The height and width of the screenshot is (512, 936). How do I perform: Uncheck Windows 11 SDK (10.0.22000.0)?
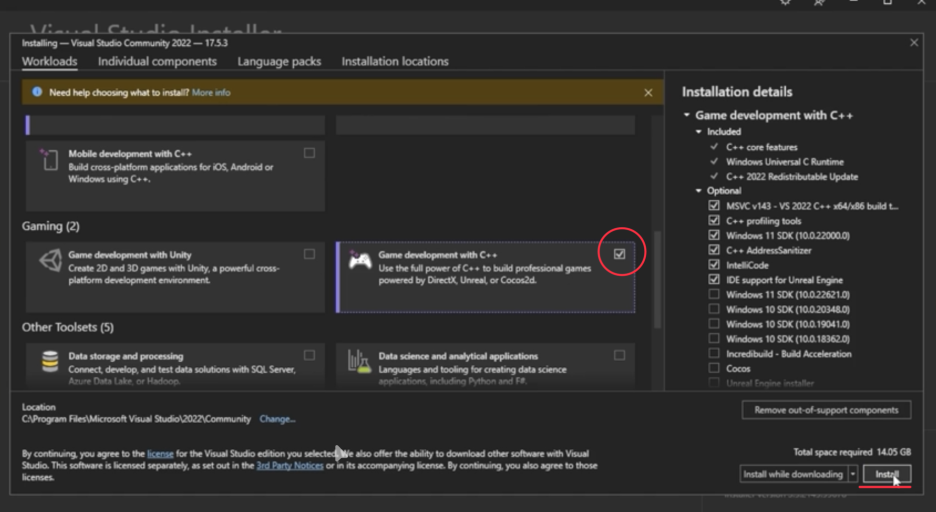[714, 235]
